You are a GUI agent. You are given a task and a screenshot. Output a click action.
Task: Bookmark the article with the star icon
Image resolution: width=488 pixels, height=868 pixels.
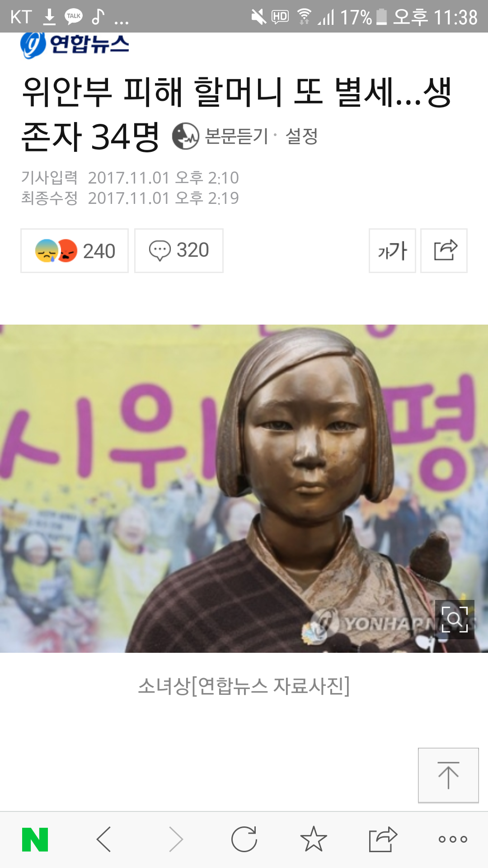click(314, 839)
